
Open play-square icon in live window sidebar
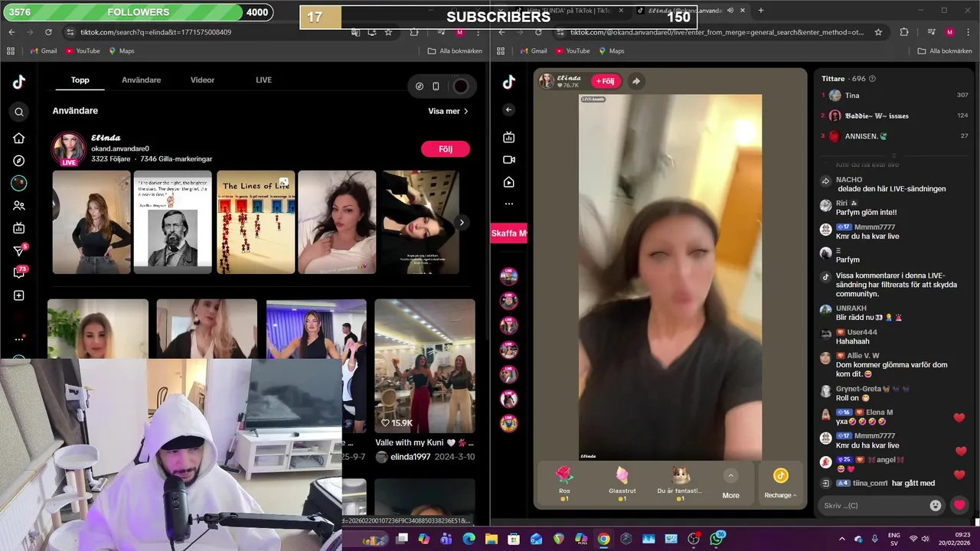coord(509,182)
